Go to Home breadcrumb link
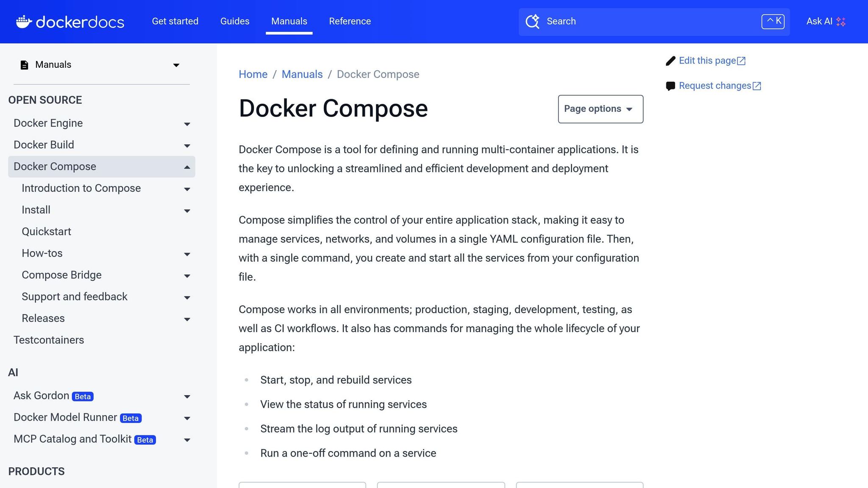 pos(253,74)
